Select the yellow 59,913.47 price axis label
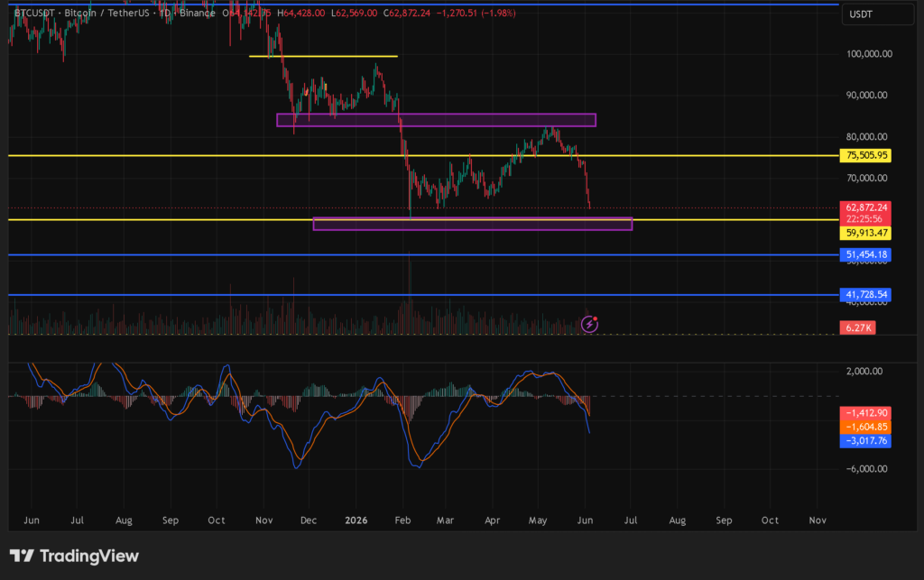The height and width of the screenshot is (580, 924). (865, 234)
